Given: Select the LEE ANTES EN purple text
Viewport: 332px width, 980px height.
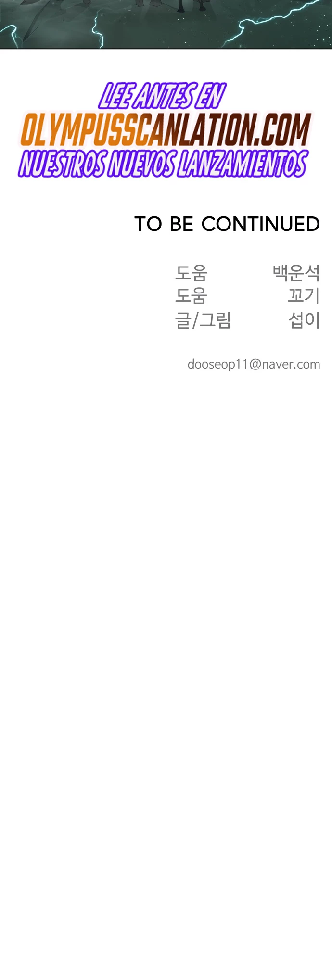Looking at the screenshot, I should 162,96.
